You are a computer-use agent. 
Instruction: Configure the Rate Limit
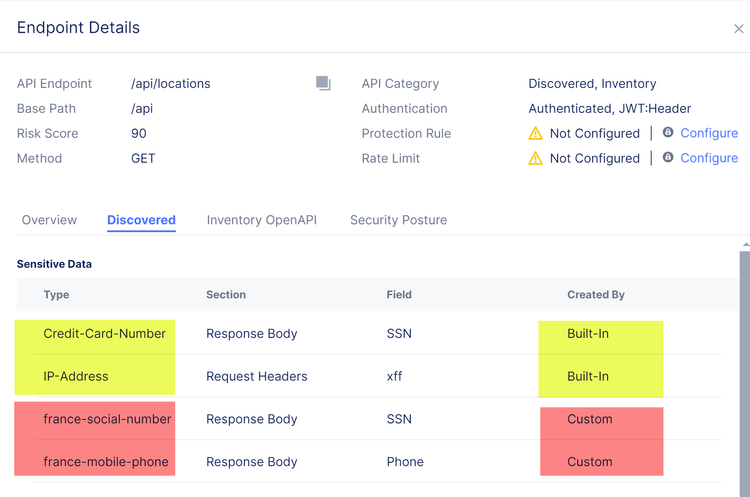[x=709, y=158]
